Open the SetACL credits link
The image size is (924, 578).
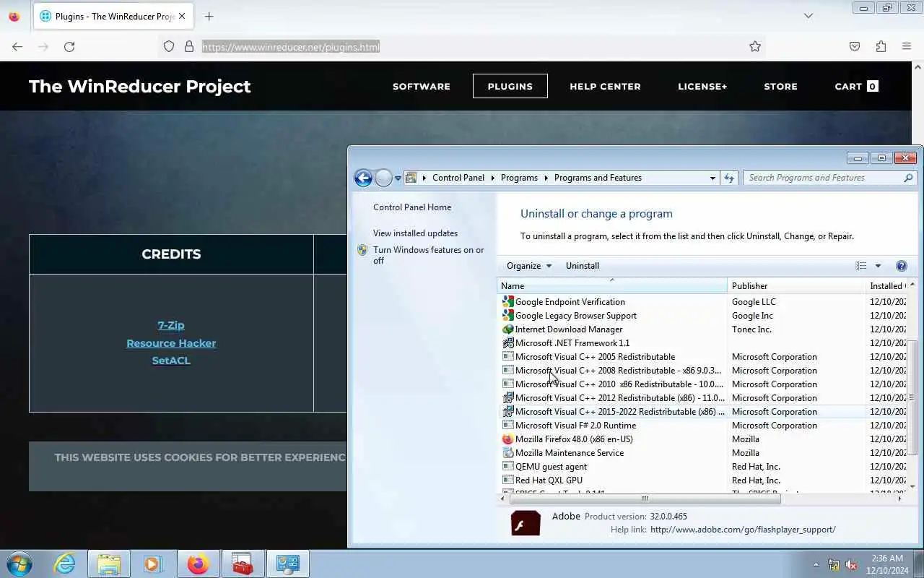click(171, 361)
